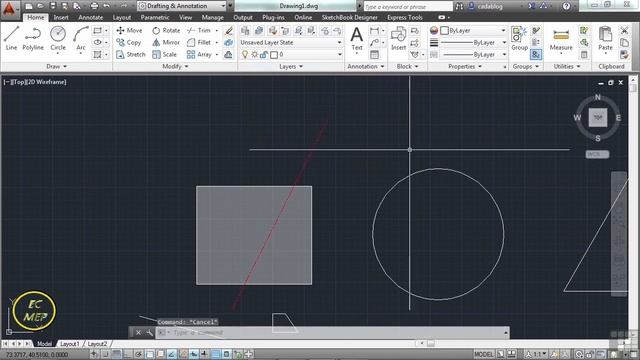
Task: Activate the Move command
Action: pyautogui.click(x=129, y=30)
